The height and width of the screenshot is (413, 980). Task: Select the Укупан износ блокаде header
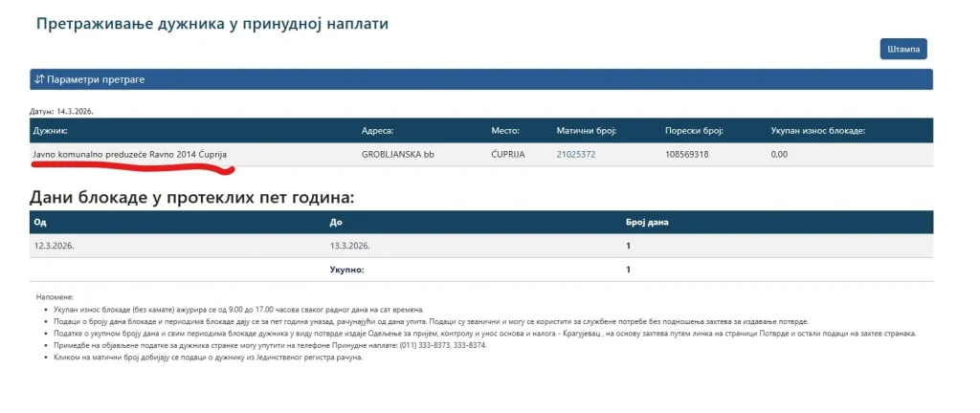[x=817, y=131]
